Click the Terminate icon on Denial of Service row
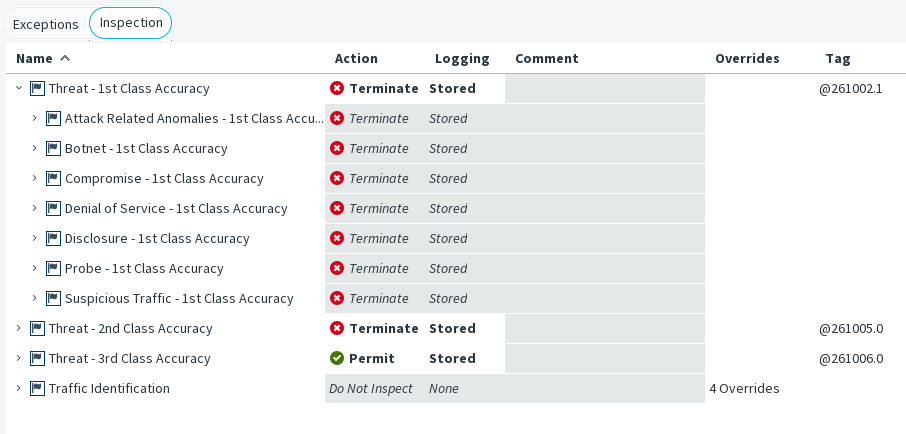This screenshot has width=906, height=434. coord(337,208)
